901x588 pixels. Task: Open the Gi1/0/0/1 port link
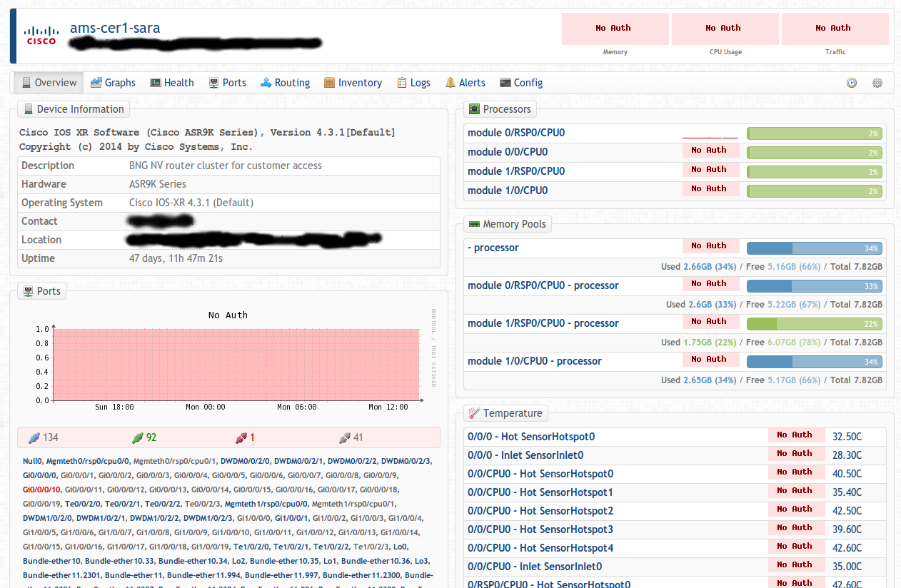291,518
